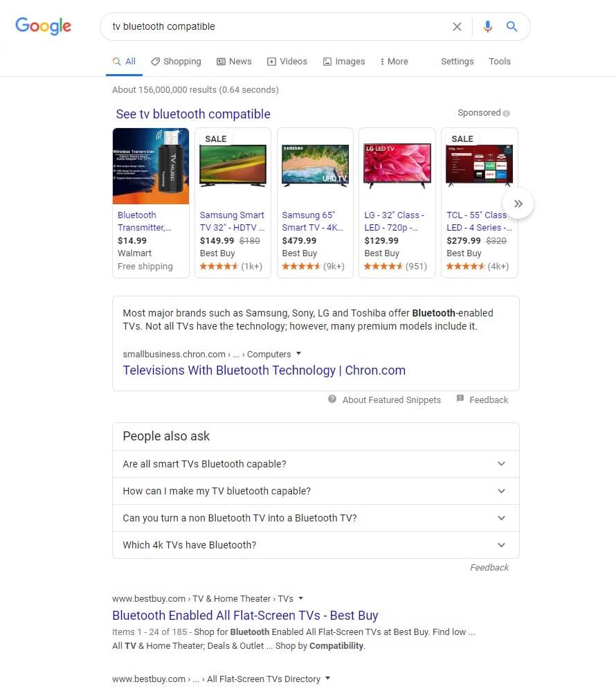Screen dimensions: 616x689
Task: Open Bluetooth Enabled All Flat-Screen TVs Best Buy
Action: pos(245,616)
